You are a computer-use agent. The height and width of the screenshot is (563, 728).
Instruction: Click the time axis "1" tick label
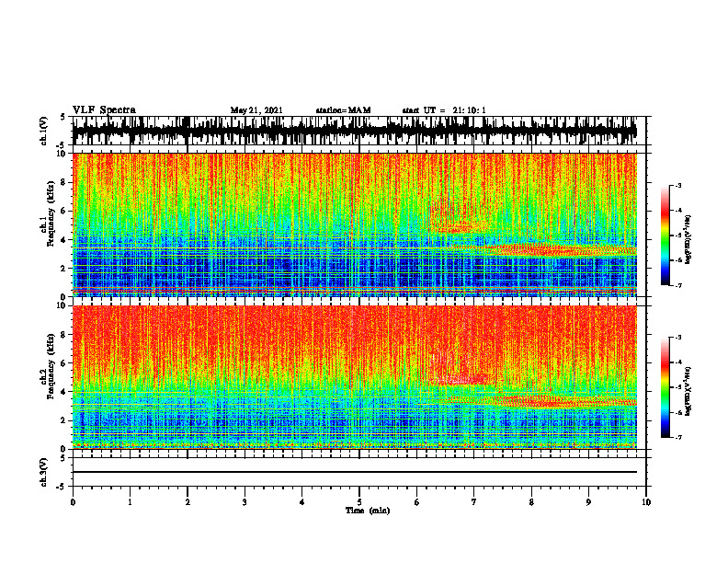click(x=130, y=502)
